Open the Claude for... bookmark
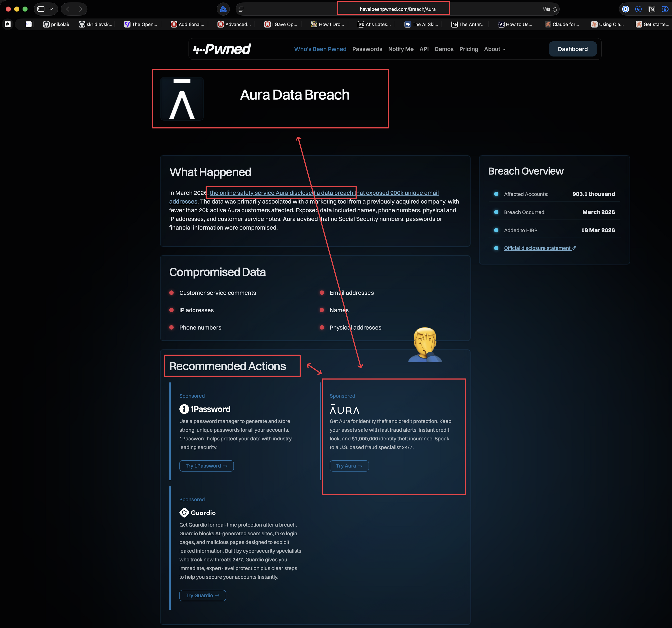The image size is (672, 628). 562,24
